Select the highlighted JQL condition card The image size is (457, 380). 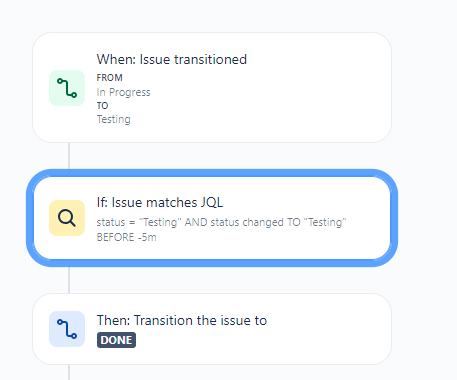point(212,218)
